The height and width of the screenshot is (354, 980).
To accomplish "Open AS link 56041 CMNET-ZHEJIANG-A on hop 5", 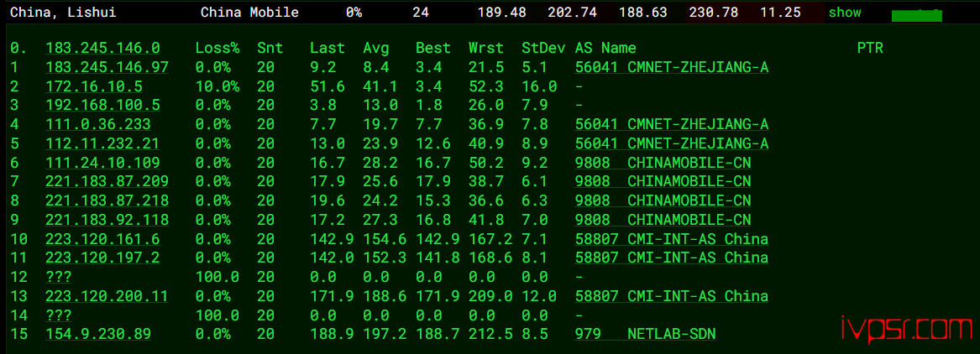I will click(672, 143).
